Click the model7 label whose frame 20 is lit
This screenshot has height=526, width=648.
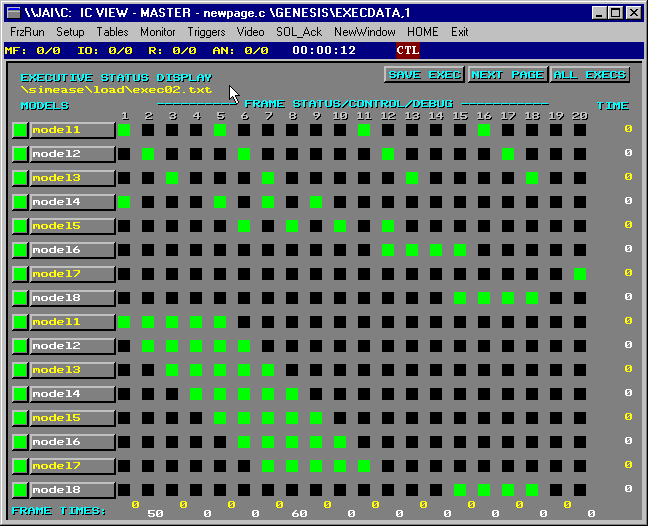coord(72,274)
